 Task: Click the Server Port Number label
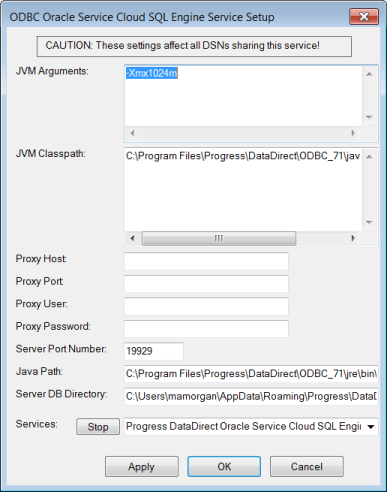click(x=61, y=349)
